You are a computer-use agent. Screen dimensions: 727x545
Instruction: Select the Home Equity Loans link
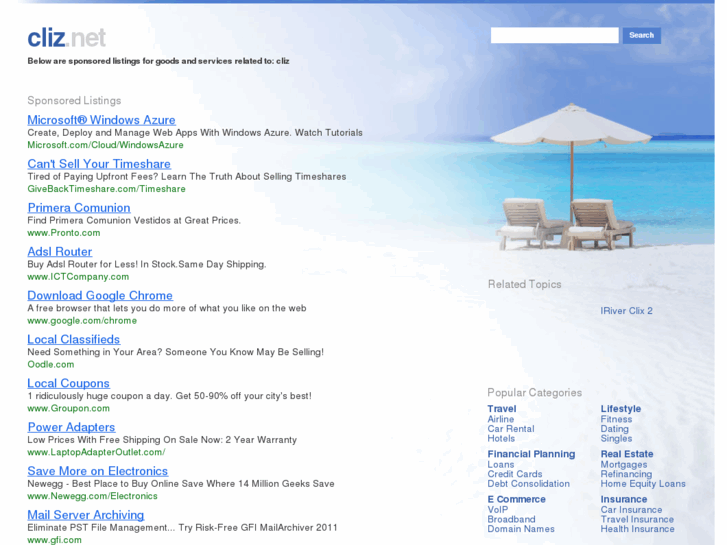[x=643, y=484]
